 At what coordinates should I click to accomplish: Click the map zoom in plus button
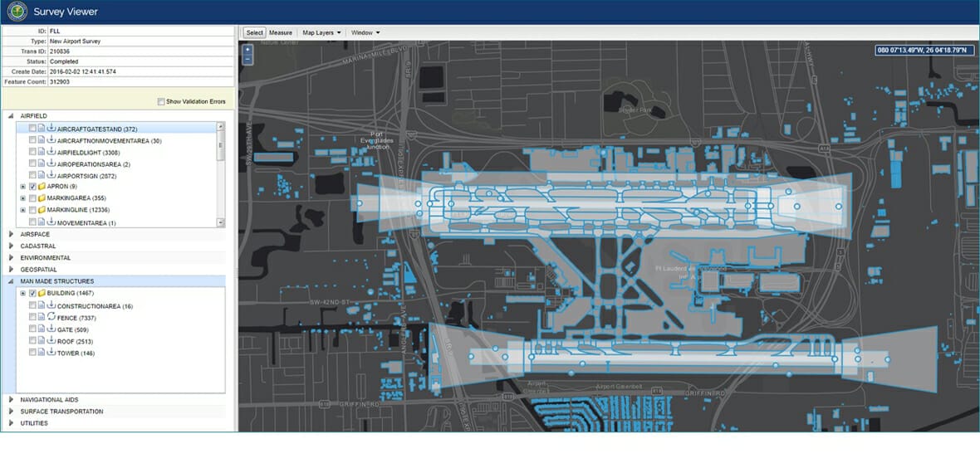247,50
